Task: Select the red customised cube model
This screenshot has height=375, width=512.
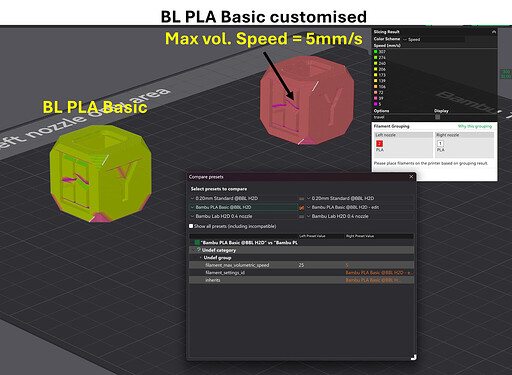Action: pyautogui.click(x=307, y=100)
